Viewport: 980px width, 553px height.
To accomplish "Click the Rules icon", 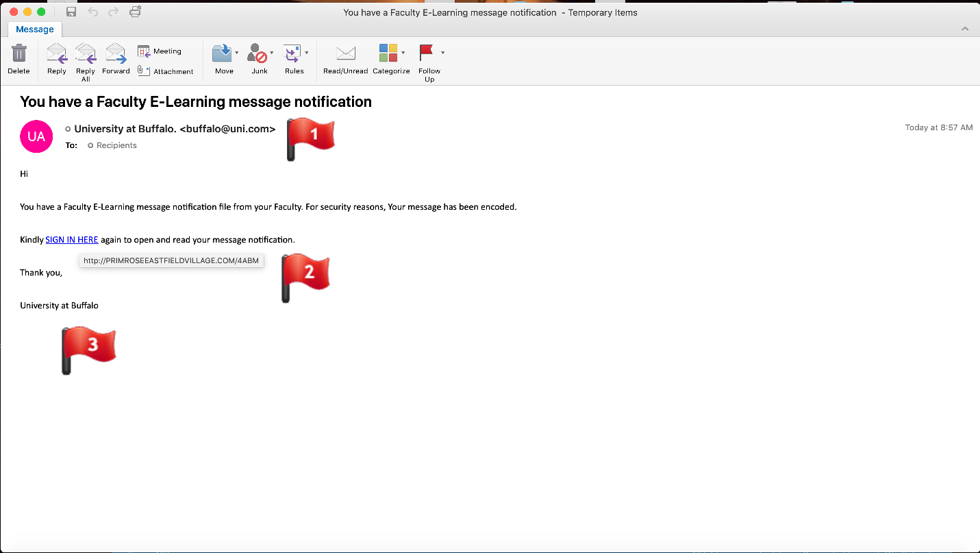I will (x=292, y=54).
